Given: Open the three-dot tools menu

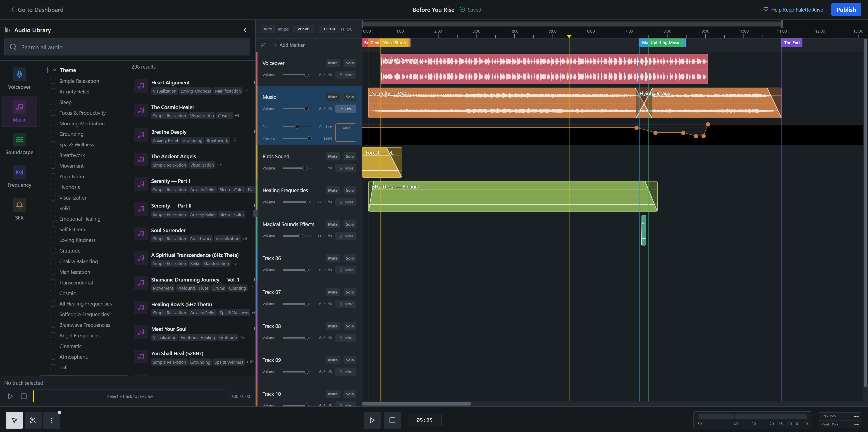Looking at the screenshot, I should point(52,420).
